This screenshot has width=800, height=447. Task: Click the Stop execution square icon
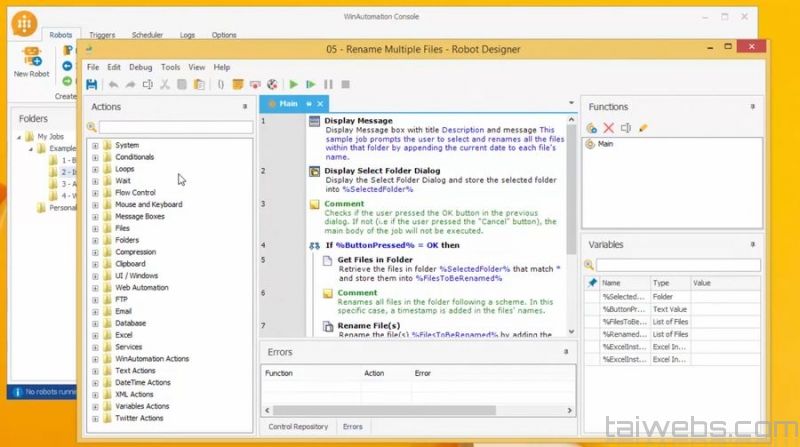click(x=345, y=85)
